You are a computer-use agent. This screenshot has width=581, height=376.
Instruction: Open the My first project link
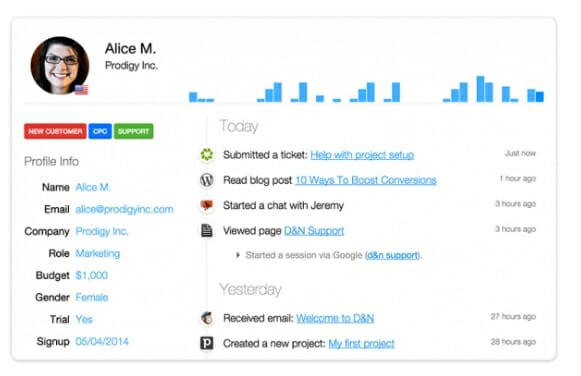[x=361, y=343]
